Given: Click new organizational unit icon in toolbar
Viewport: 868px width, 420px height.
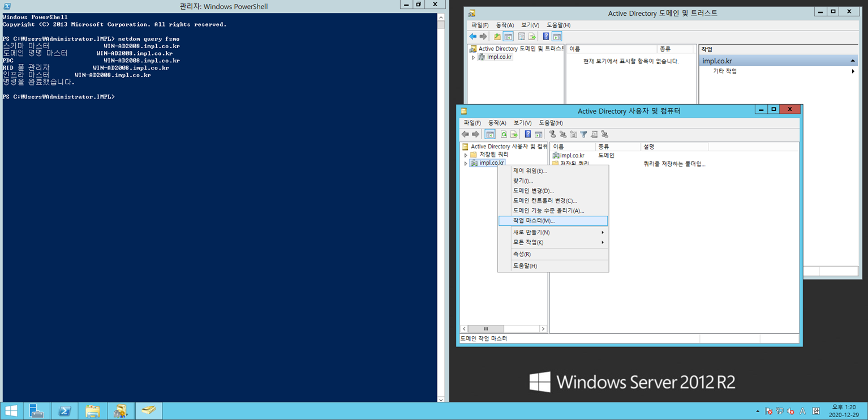Looking at the screenshot, I should point(573,134).
